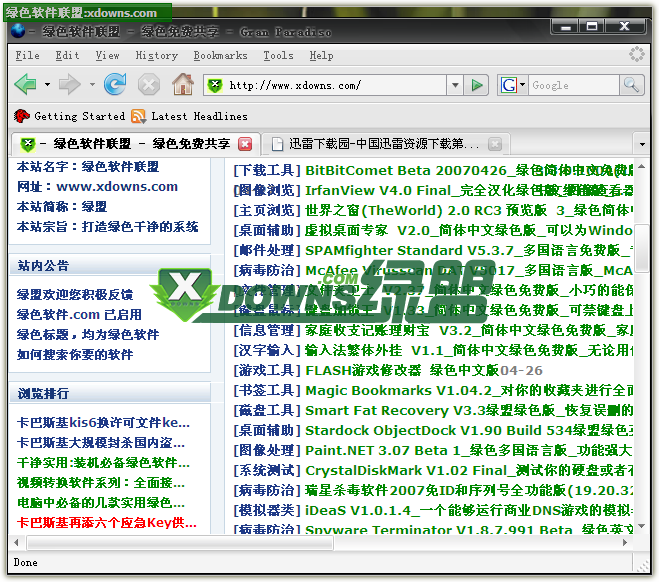Open the Smart Fat Recovery V3.3 link

click(469, 411)
